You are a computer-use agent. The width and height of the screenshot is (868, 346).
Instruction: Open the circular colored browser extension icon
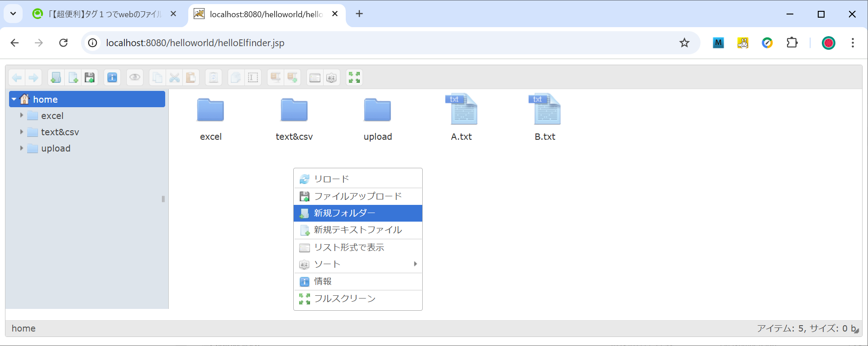tap(767, 43)
